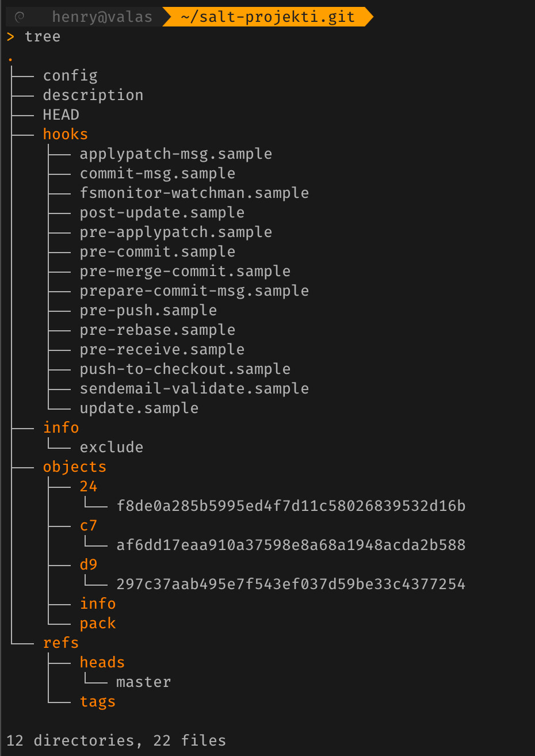Click the config file entry
The height and width of the screenshot is (756, 535).
[70, 76]
